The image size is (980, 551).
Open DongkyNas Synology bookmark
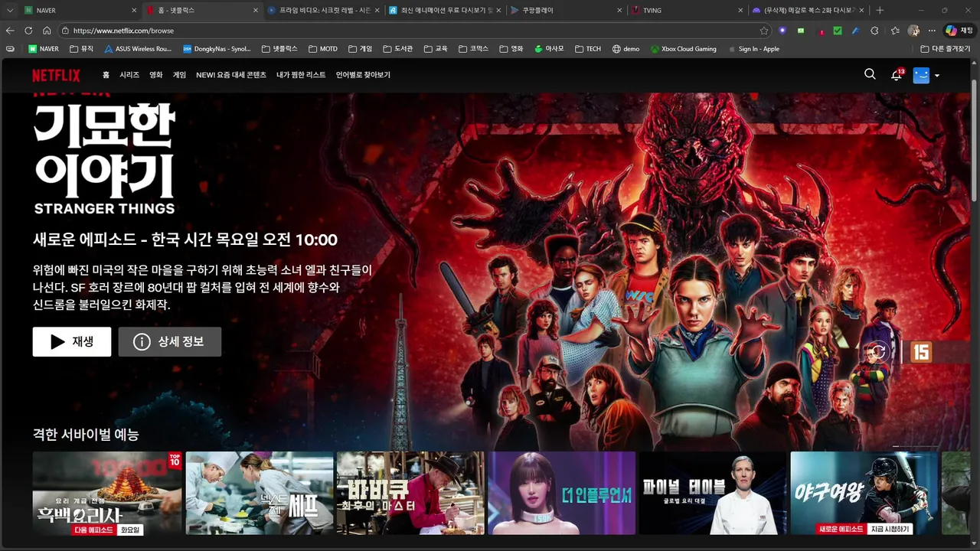coord(217,49)
